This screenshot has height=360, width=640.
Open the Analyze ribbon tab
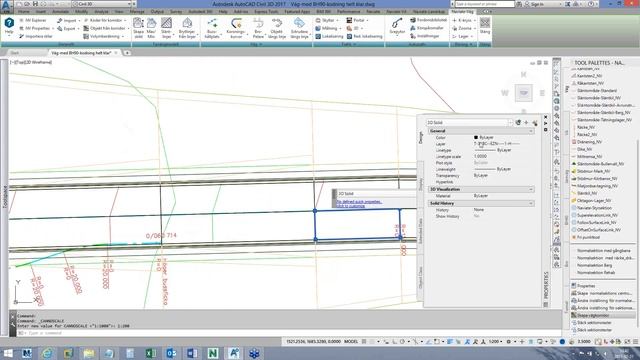point(101,12)
